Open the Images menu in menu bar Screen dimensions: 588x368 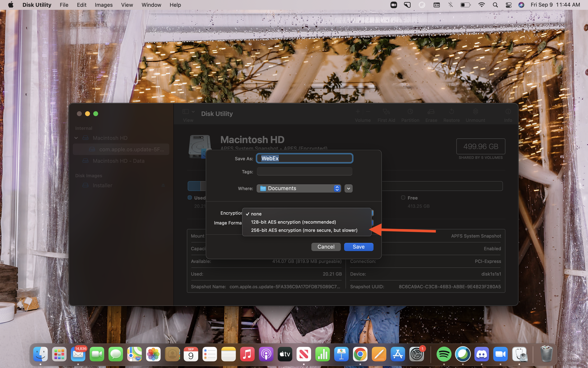pos(103,5)
